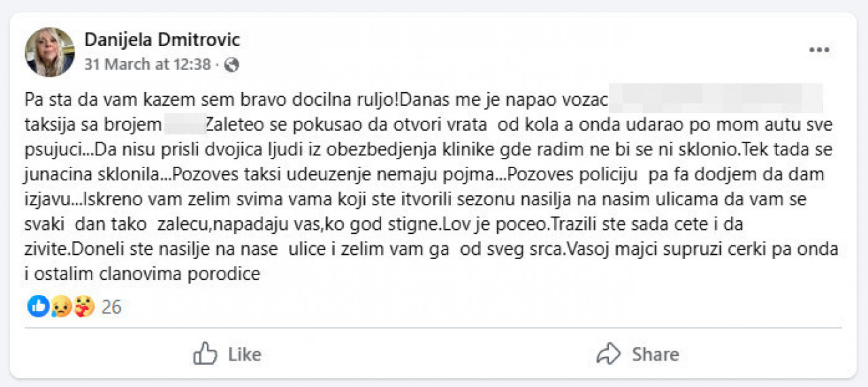Click the thumbs-up icon beside Like
Image resolution: width=868 pixels, height=387 pixels.
205,354
